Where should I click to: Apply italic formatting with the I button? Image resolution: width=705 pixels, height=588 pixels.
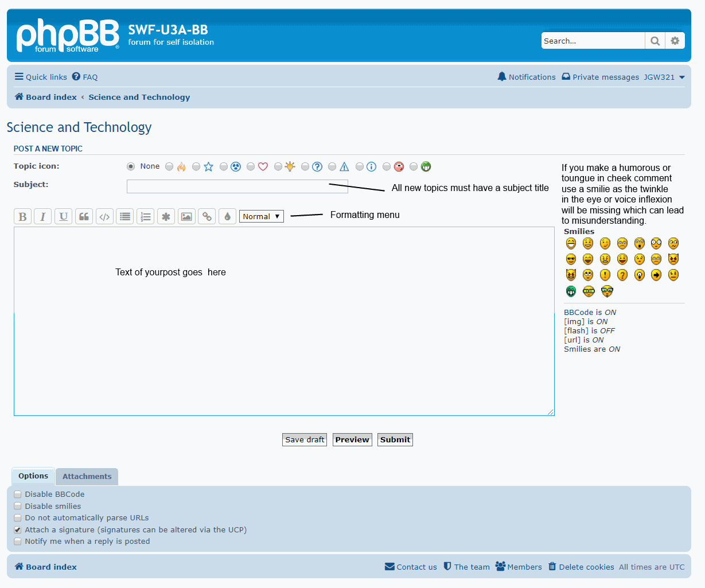pos(43,216)
